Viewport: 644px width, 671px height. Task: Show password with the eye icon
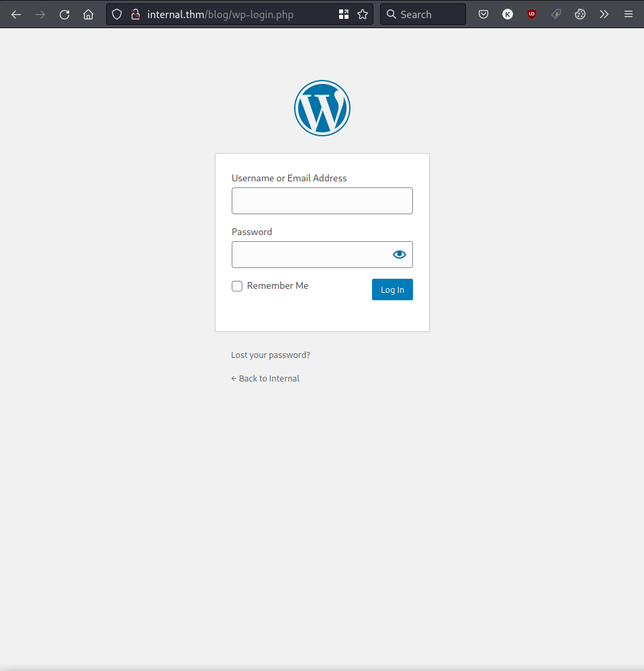point(400,255)
